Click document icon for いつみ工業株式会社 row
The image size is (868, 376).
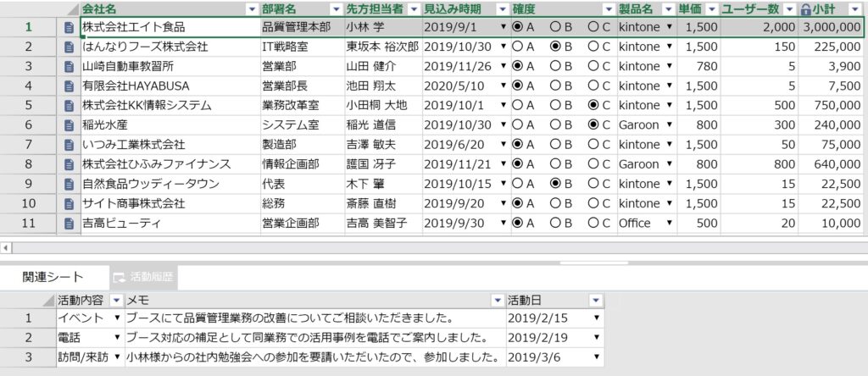coord(70,145)
